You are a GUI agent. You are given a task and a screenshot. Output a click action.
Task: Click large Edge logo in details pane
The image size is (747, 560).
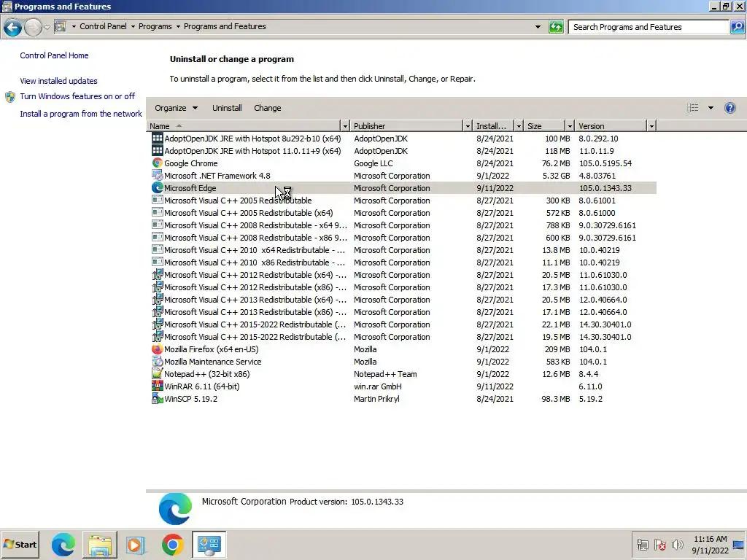click(175, 508)
